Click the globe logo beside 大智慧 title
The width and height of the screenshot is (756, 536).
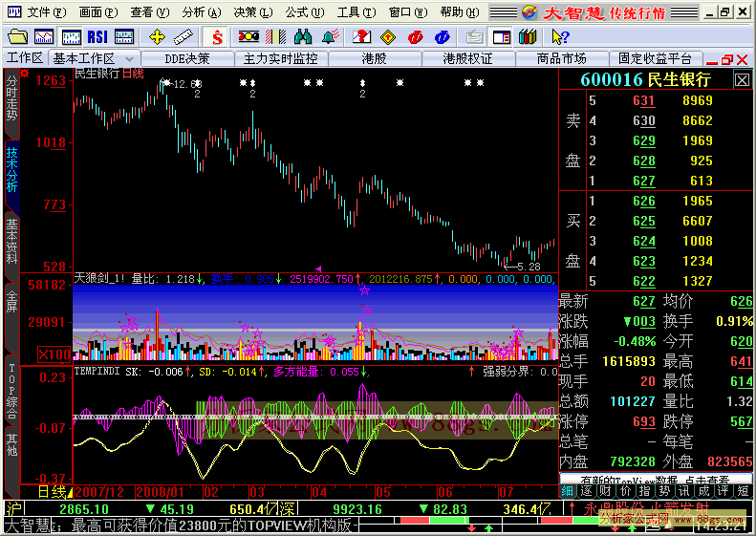[x=529, y=12]
